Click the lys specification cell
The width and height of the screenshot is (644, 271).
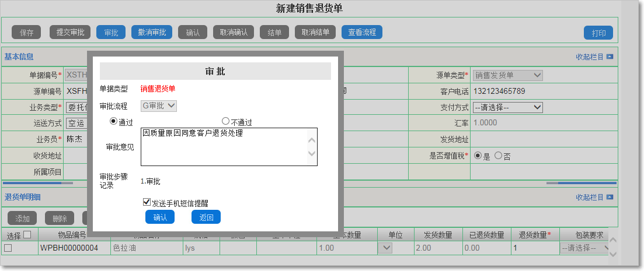point(201,248)
